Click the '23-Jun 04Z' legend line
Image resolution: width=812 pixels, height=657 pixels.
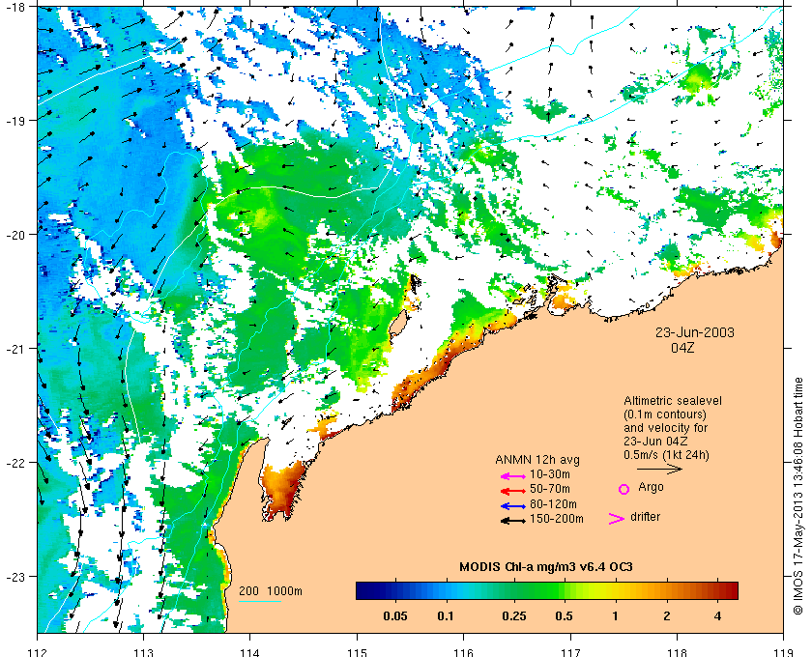coord(655,442)
